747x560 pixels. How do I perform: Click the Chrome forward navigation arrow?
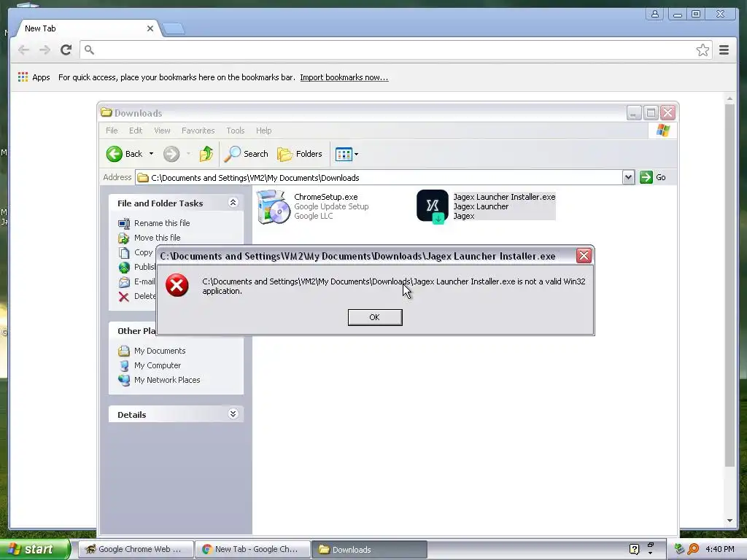[x=44, y=50]
